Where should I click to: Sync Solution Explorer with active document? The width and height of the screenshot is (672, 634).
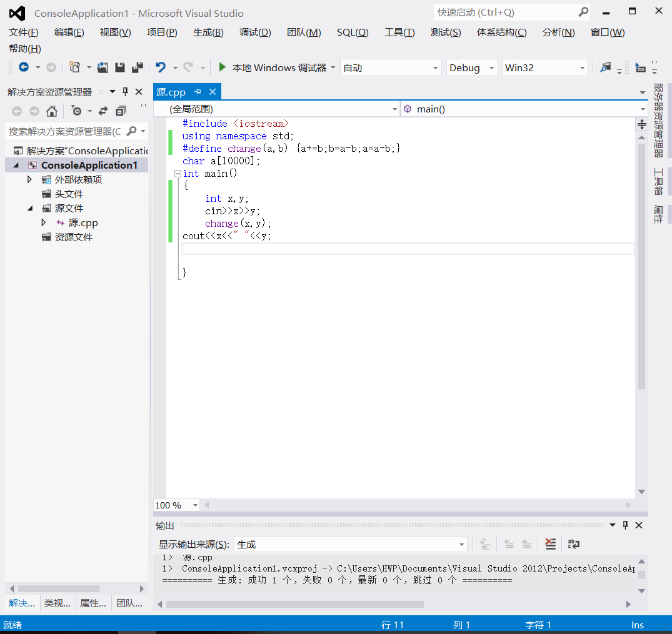pos(103,111)
